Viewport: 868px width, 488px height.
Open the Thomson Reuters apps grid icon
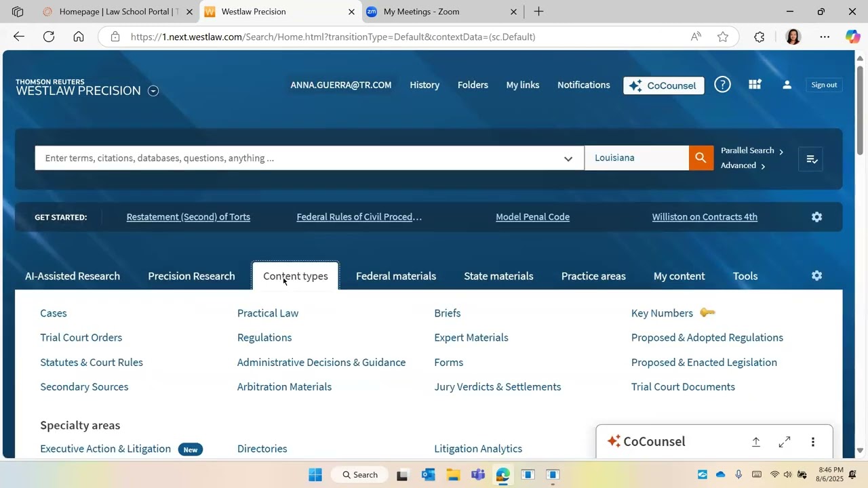coord(755,85)
